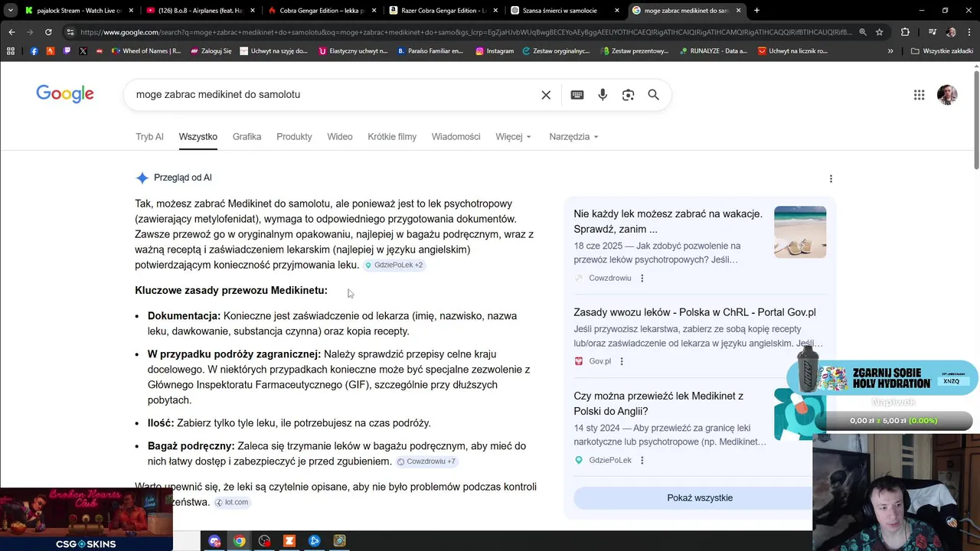980x551 pixels.
Task: Open the Google account avatar menu
Action: 947,95
